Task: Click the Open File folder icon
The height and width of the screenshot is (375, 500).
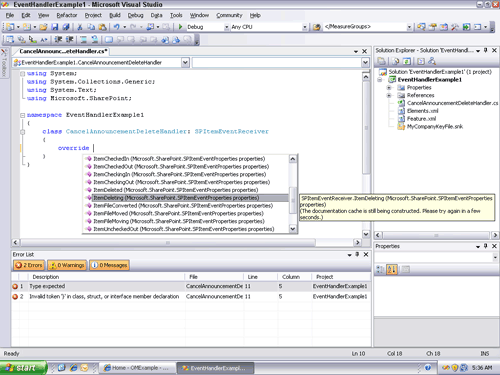Action: pos(43,27)
